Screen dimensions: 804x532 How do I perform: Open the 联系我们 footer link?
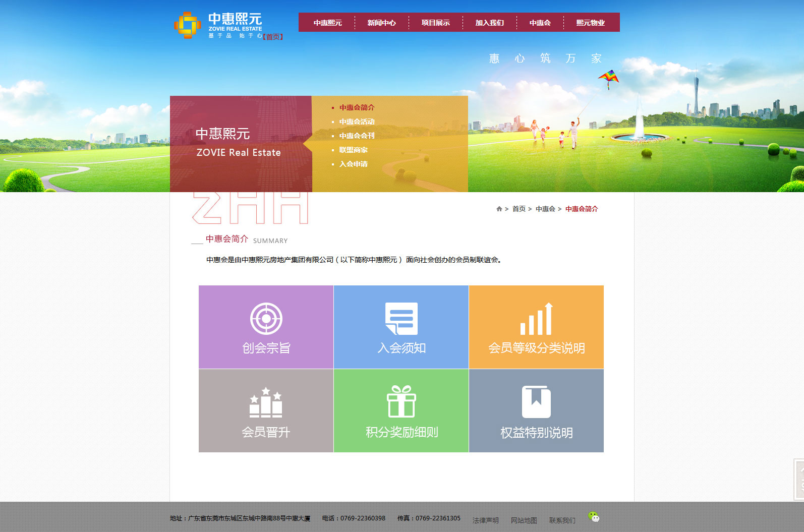click(x=562, y=520)
